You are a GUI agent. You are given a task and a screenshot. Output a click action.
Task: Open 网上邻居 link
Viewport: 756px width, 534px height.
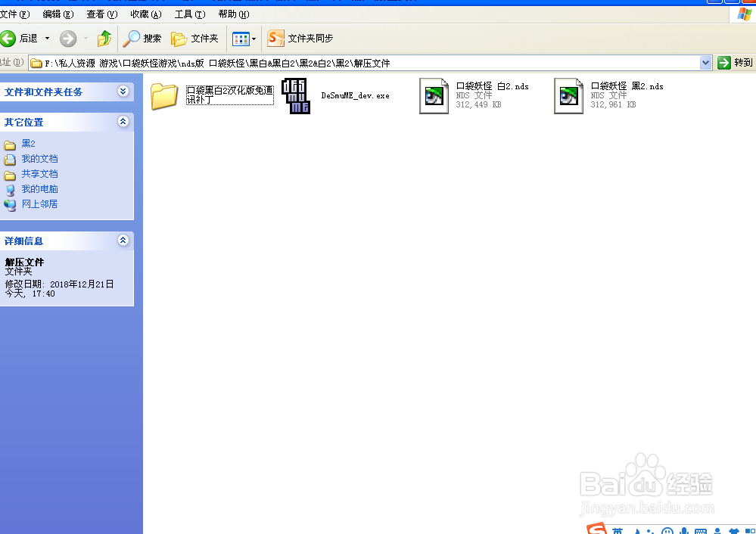tap(39, 204)
